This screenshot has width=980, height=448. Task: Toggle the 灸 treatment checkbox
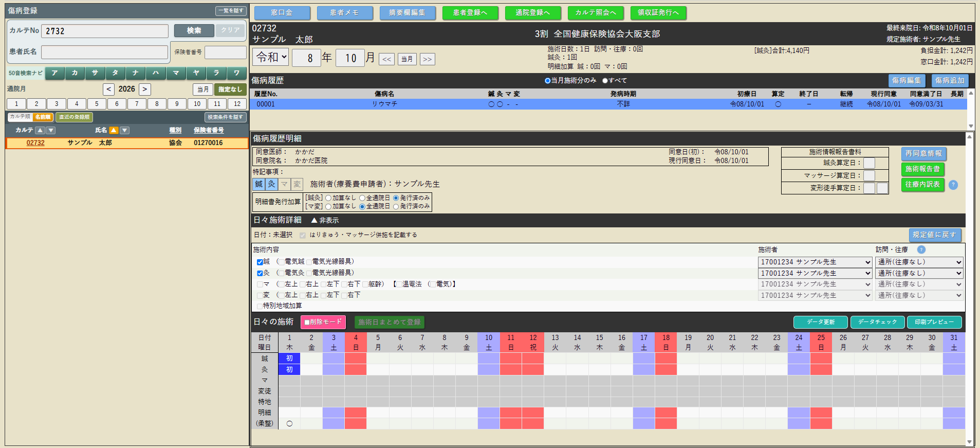click(260, 273)
